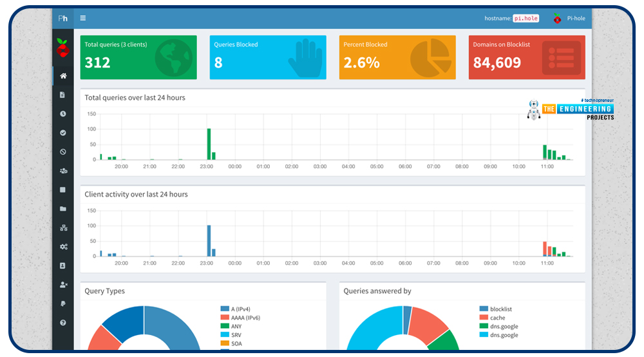Open the Local DNS address-book icon
Image resolution: width=644 pixels, height=357 pixels.
pos(63,265)
